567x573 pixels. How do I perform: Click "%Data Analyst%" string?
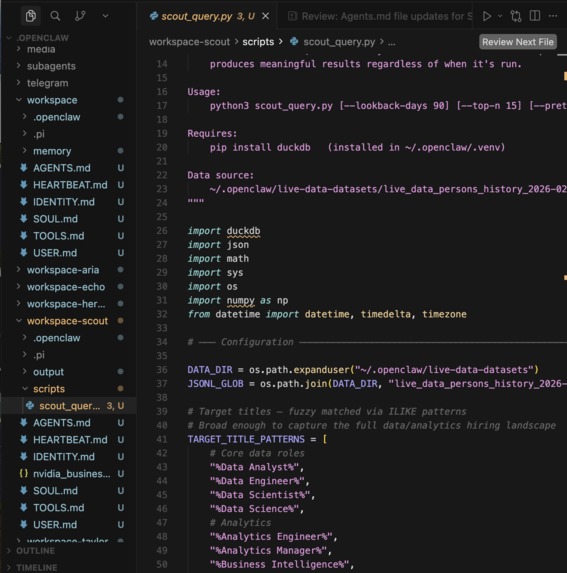tap(254, 467)
